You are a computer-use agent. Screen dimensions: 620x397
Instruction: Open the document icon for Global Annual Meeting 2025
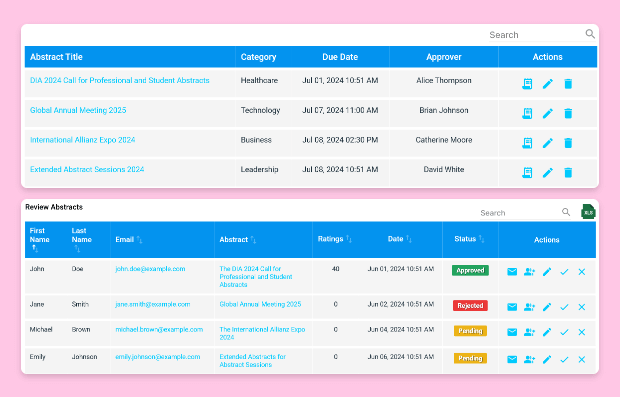tap(527, 113)
